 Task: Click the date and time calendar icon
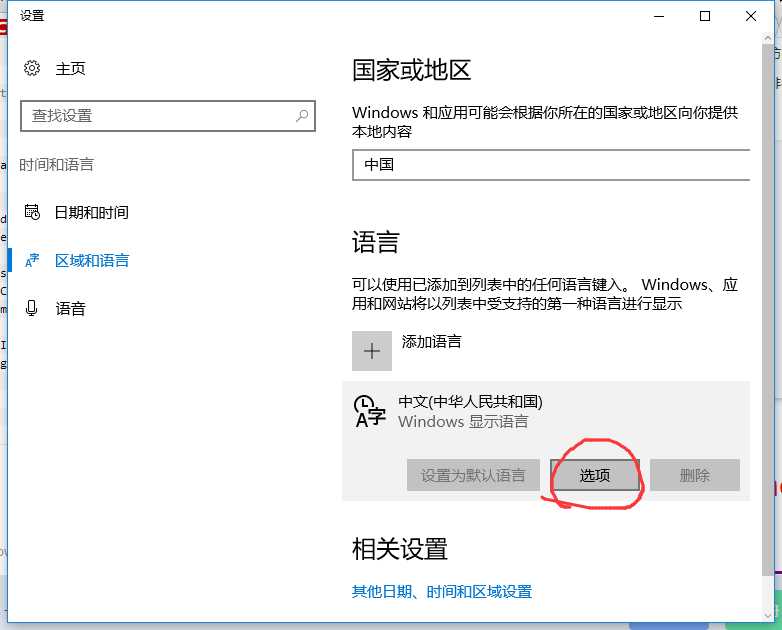click(x=32, y=212)
